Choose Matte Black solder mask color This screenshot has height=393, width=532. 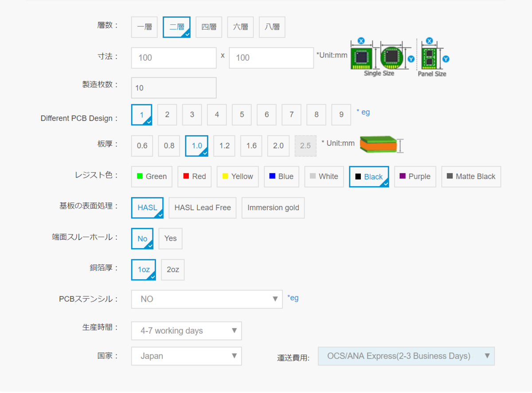click(471, 176)
